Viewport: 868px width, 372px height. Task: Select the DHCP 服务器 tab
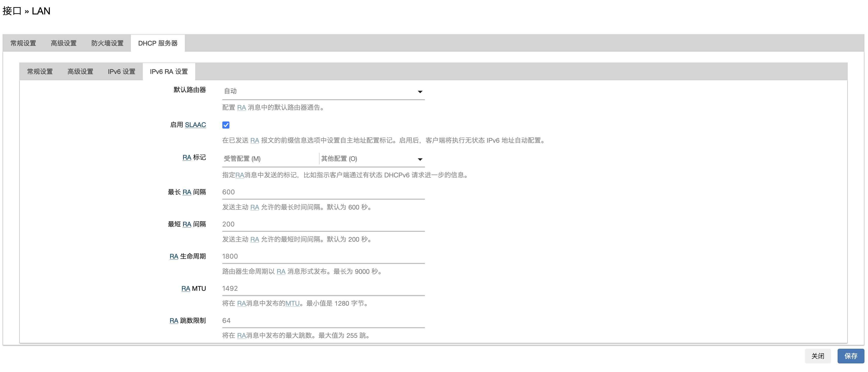(x=158, y=43)
